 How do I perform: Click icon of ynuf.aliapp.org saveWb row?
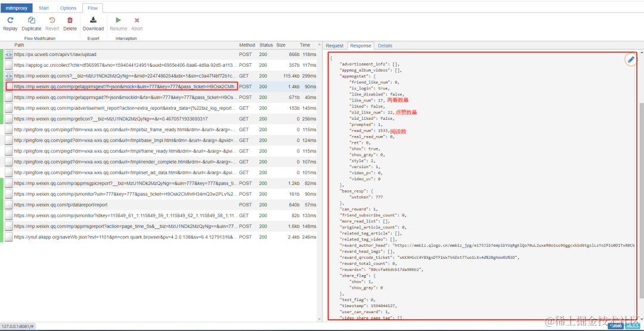pyautogui.click(x=8, y=237)
